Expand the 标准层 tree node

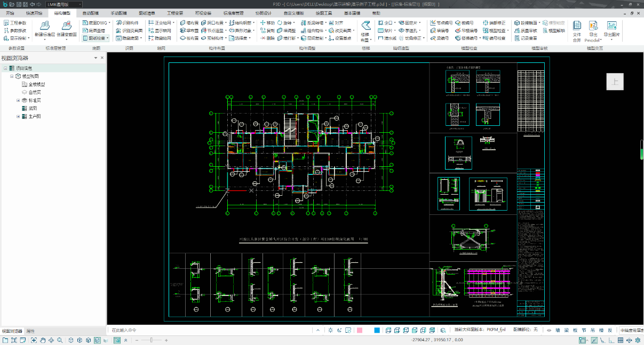click(x=18, y=100)
